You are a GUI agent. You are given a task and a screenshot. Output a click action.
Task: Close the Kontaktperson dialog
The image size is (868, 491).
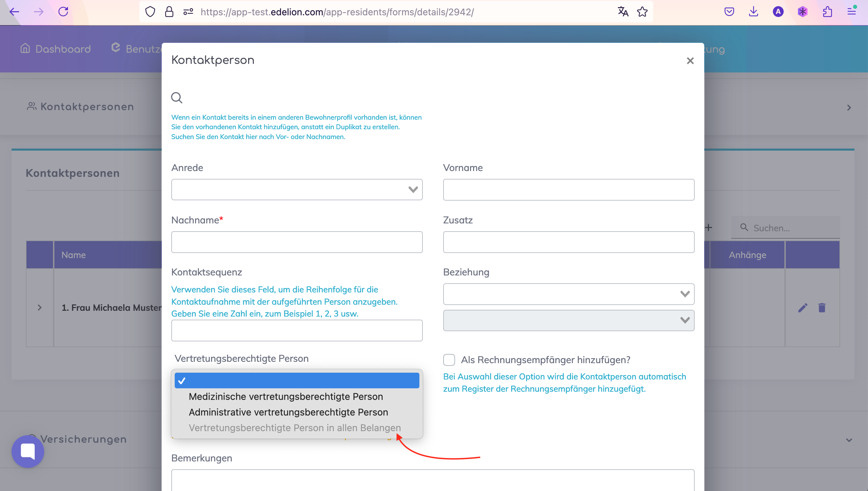pos(690,61)
